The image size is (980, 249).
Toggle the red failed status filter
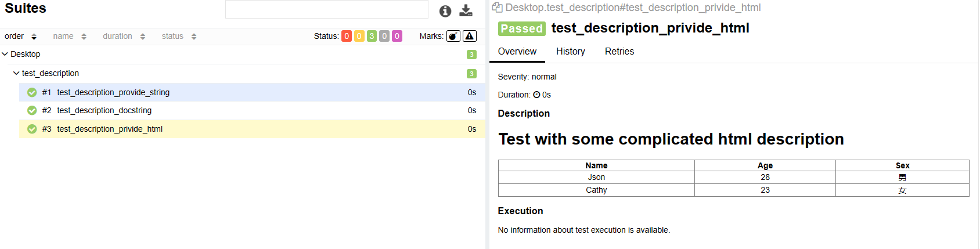point(347,36)
